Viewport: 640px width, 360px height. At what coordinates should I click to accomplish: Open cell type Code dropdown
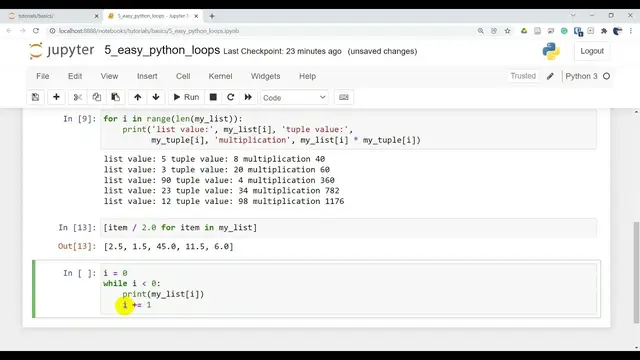[x=294, y=98]
